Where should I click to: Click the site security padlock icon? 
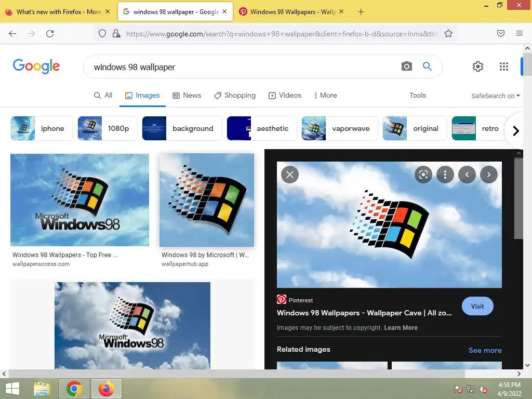pos(116,34)
